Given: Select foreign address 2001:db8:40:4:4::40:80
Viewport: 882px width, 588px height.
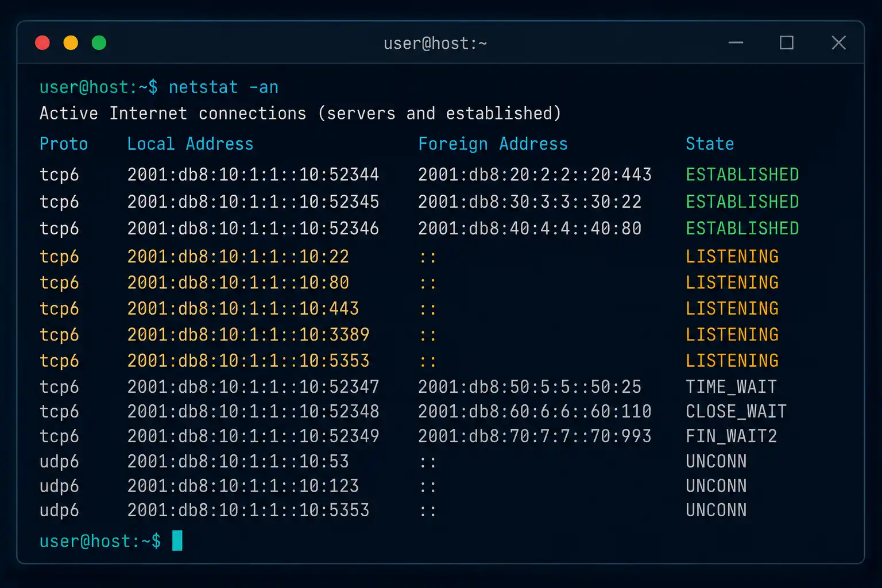Looking at the screenshot, I should coord(529,229).
